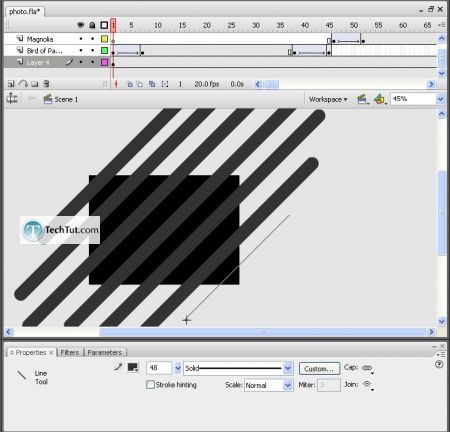The width and height of the screenshot is (450, 432).
Task: Click the layers scroll-down arrow
Action: coord(442,73)
